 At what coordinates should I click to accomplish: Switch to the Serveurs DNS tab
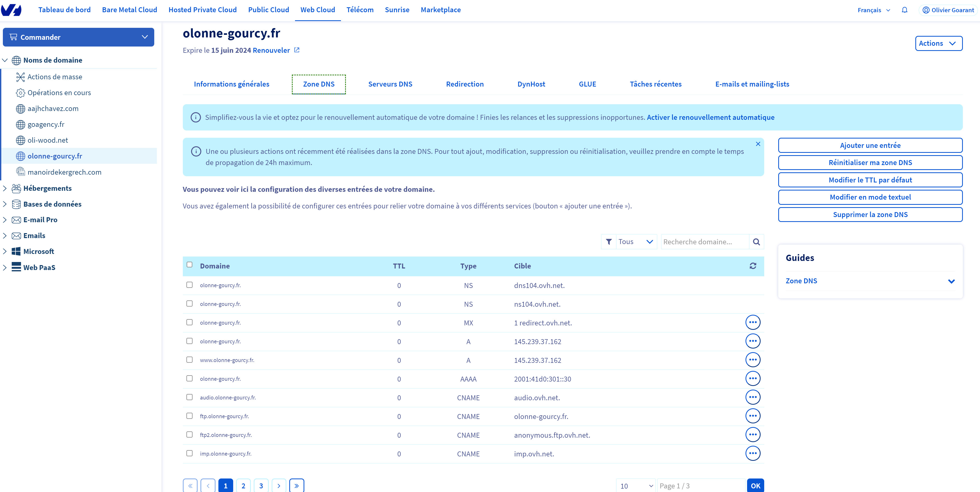tap(390, 84)
